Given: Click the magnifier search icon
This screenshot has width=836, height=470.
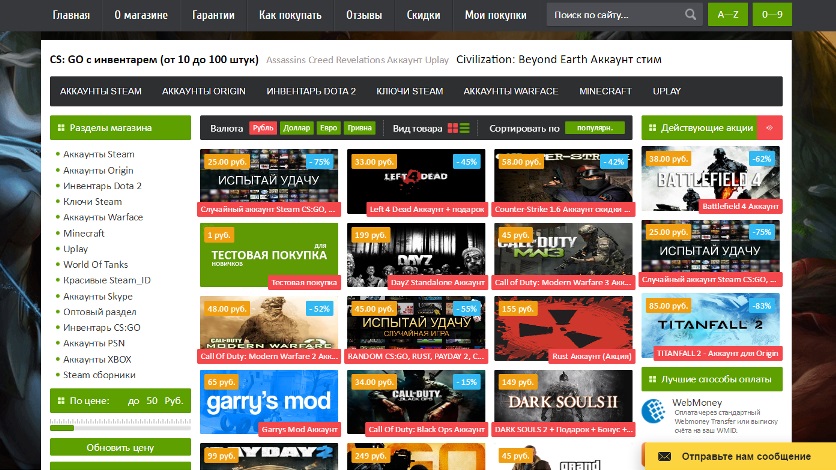Looking at the screenshot, I should pyautogui.click(x=691, y=15).
